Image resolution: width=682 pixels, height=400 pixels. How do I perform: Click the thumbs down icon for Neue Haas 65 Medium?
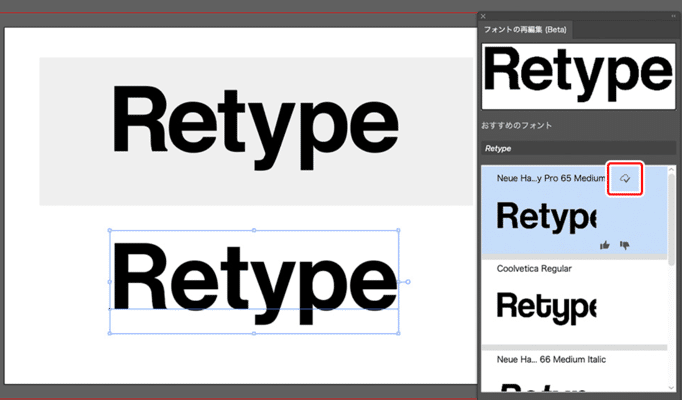(625, 245)
